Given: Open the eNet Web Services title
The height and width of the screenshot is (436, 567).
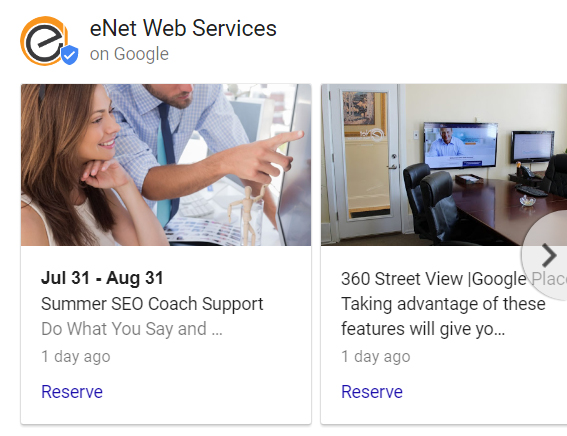Looking at the screenshot, I should click(x=183, y=28).
